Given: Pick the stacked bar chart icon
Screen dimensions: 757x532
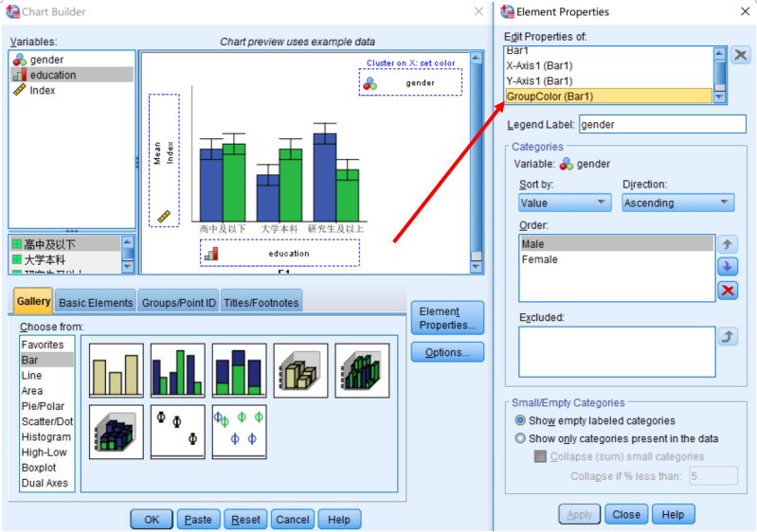Looking at the screenshot, I should (239, 370).
